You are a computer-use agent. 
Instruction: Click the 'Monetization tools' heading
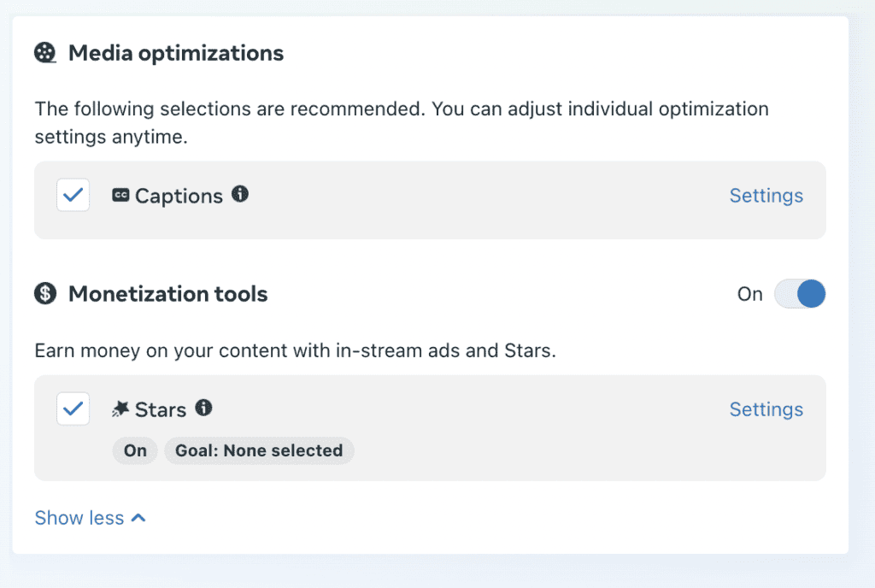(x=168, y=293)
